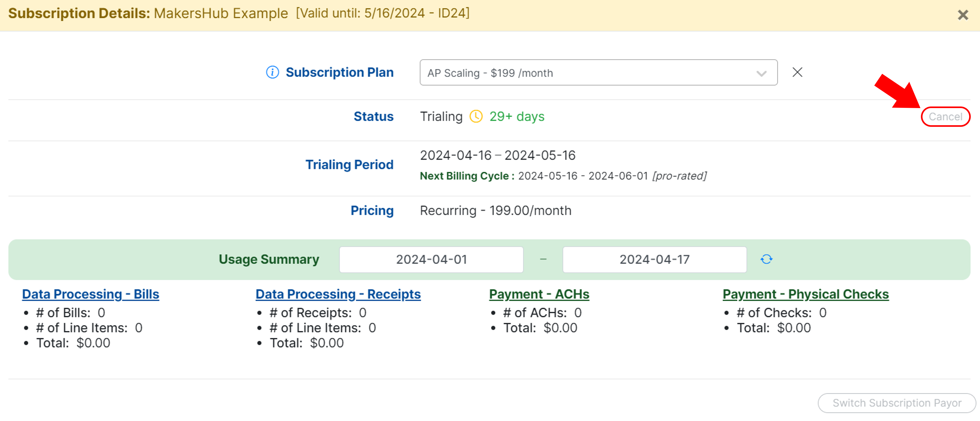Expand the plan dropdown chevron arrow
The width and height of the screenshot is (980, 421).
pos(762,74)
